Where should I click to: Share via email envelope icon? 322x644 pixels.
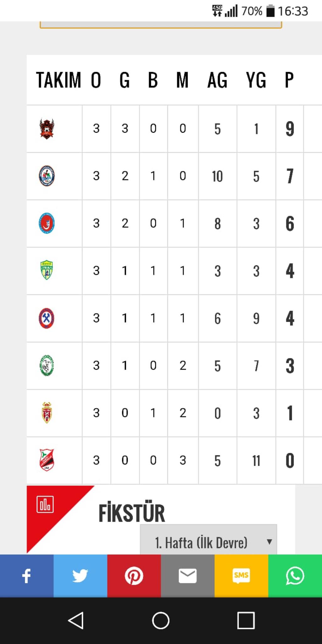tap(188, 576)
